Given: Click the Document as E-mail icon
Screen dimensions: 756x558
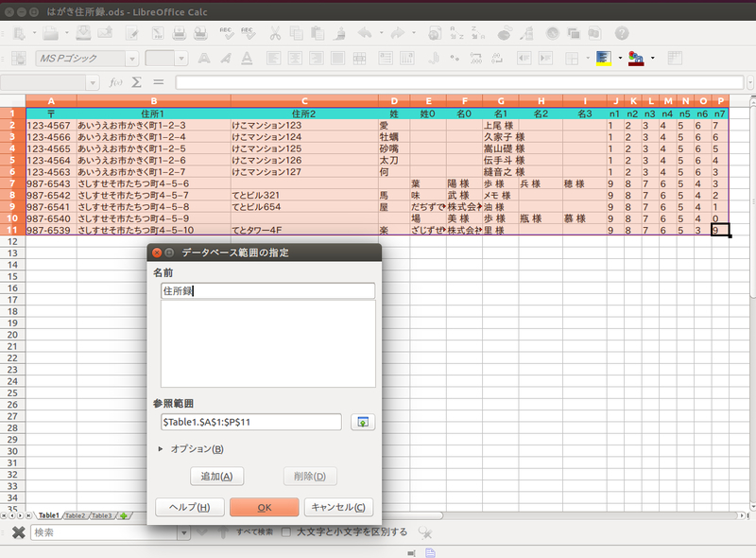Looking at the screenshot, I should click(105, 33).
